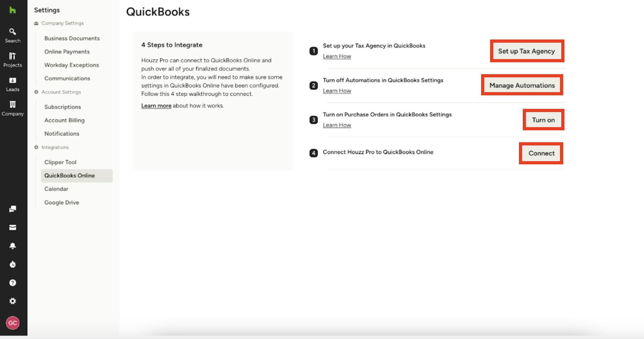Screen dimensions: 644x339
Task: Switch to the Calendar integration
Action: (x=56, y=189)
